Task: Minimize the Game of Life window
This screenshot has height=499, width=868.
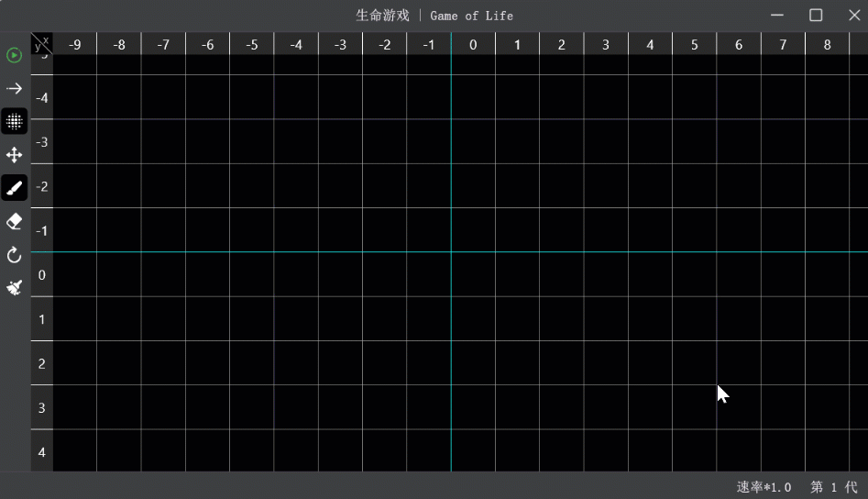Action: click(x=777, y=16)
